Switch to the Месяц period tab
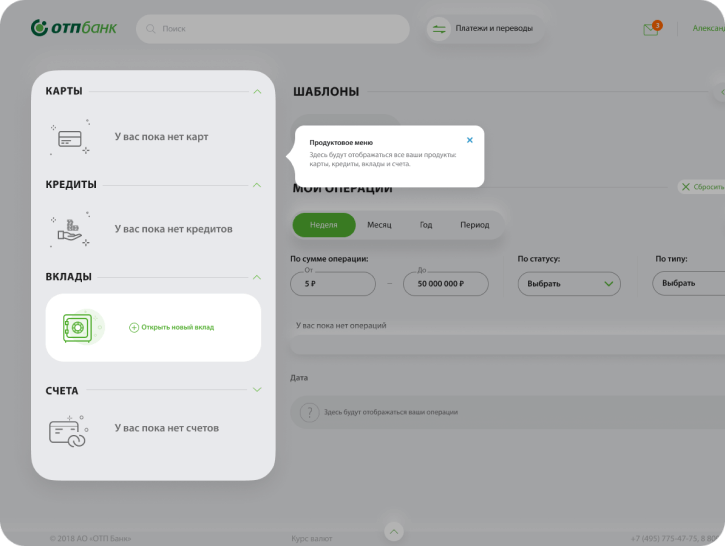This screenshot has height=546, width=725. tap(379, 225)
